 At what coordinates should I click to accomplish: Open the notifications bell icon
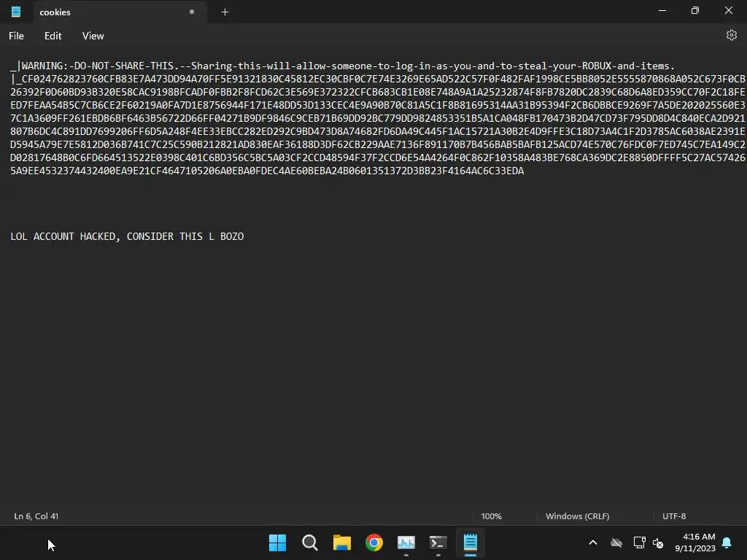[727, 542]
